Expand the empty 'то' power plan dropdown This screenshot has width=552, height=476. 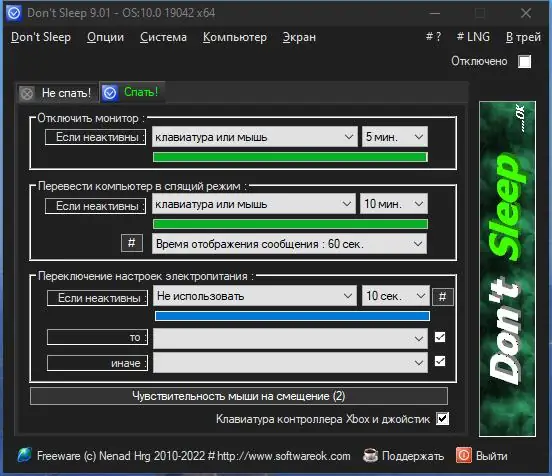290,339
